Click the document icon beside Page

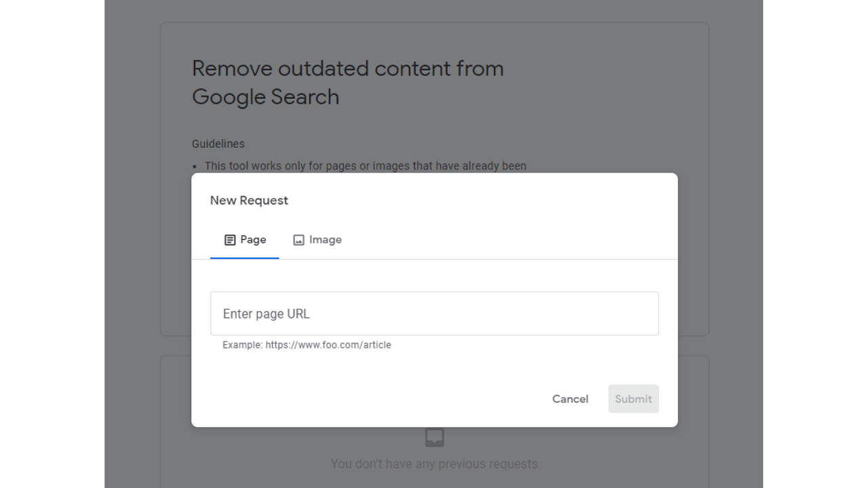click(x=229, y=239)
